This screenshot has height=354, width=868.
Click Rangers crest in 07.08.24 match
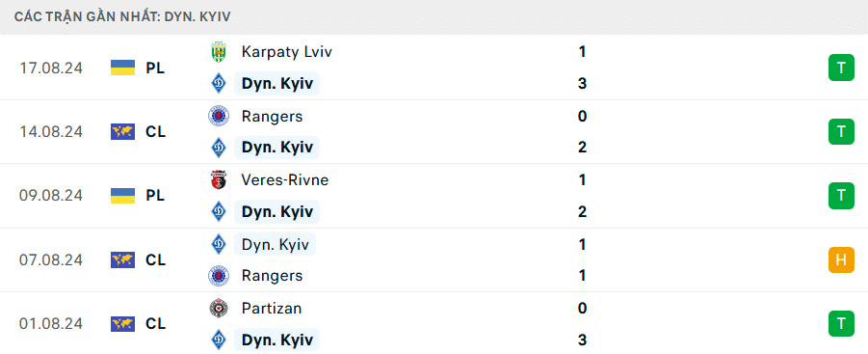click(x=219, y=276)
